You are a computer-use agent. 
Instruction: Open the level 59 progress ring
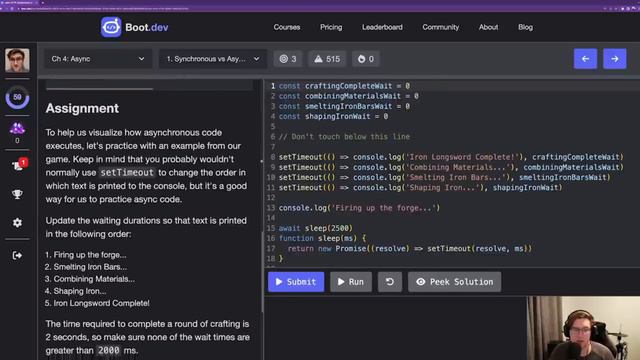(x=17, y=98)
